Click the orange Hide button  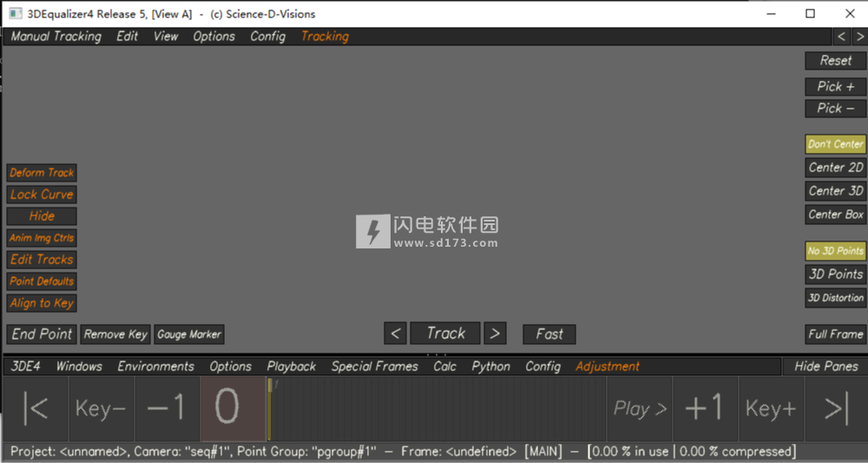(42, 216)
